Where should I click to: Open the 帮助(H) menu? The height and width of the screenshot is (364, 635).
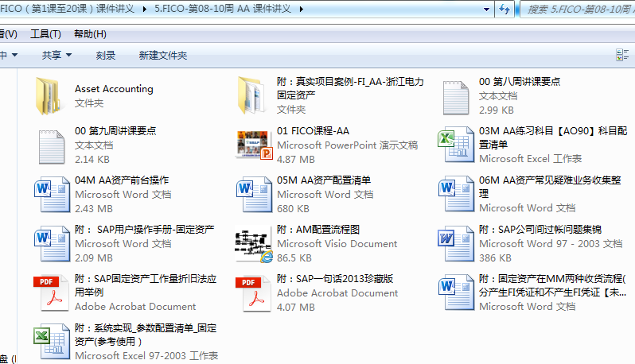[90, 34]
